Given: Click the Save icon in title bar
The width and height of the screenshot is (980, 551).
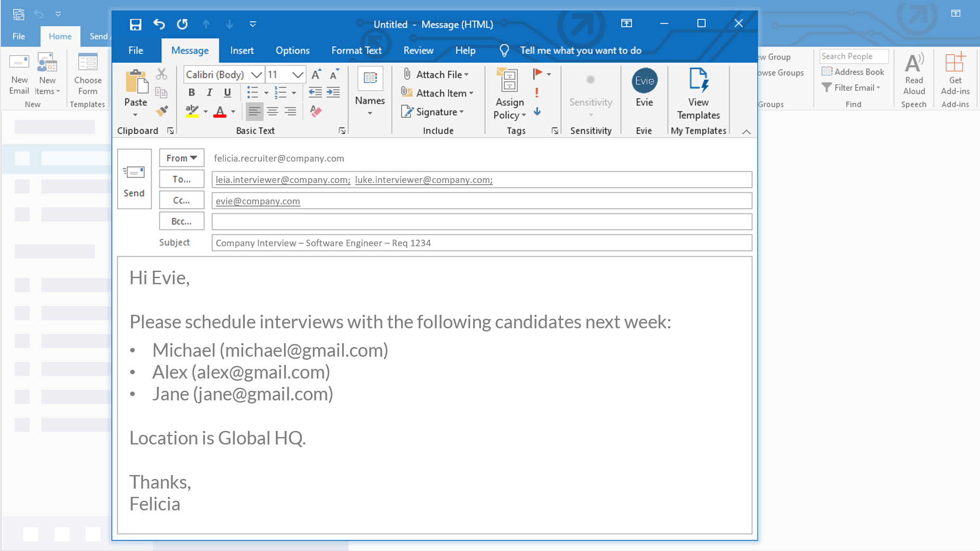Looking at the screenshot, I should tap(135, 24).
